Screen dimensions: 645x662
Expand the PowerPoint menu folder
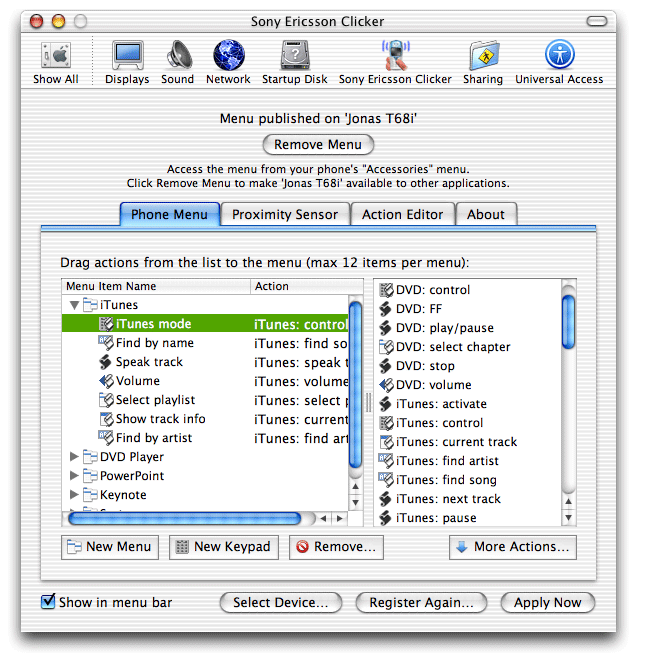tap(74, 475)
